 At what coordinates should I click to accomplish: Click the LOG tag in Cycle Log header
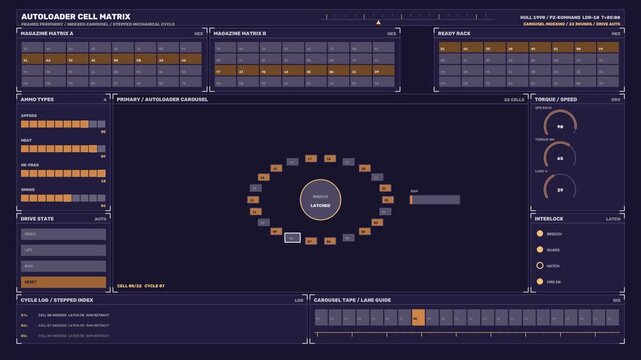pos(299,300)
